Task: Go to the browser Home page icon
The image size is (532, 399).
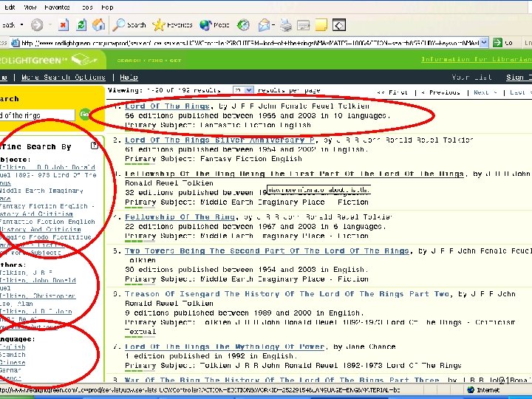Action: pos(98,25)
